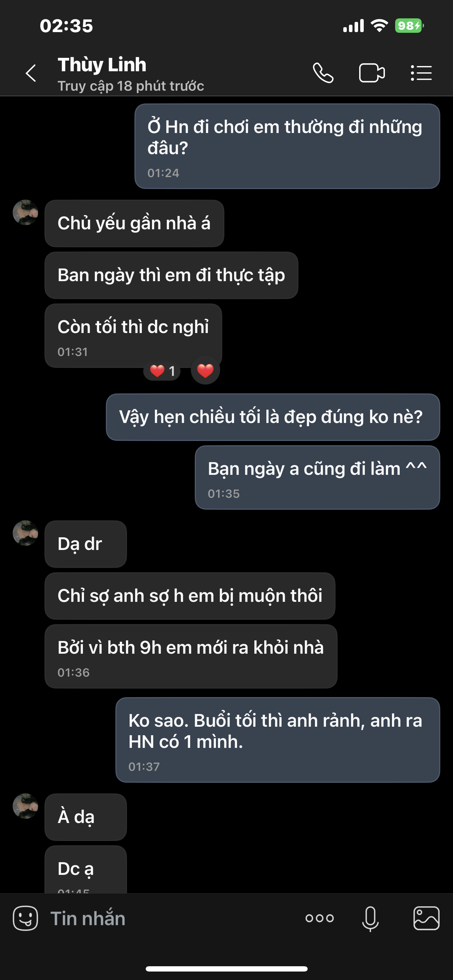Image resolution: width=453 pixels, height=980 pixels.
Task: Open Thùy Linh's profile from header name
Action: coord(102,65)
